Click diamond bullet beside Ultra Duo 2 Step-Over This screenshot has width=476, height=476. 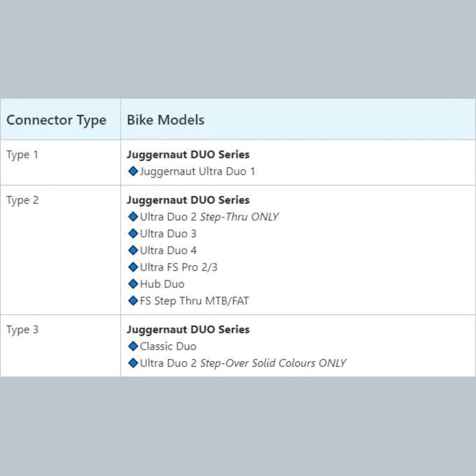(133, 363)
